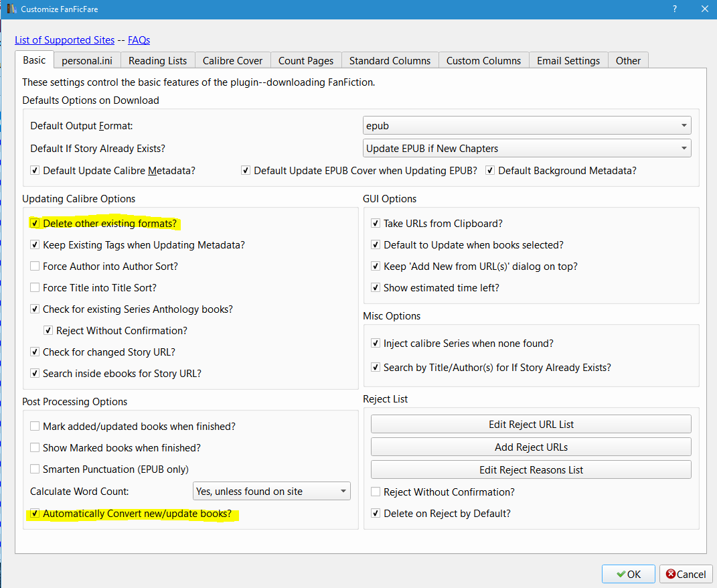Enable Show Marked books when finished
Screen dimensions: 717x588
(35, 447)
